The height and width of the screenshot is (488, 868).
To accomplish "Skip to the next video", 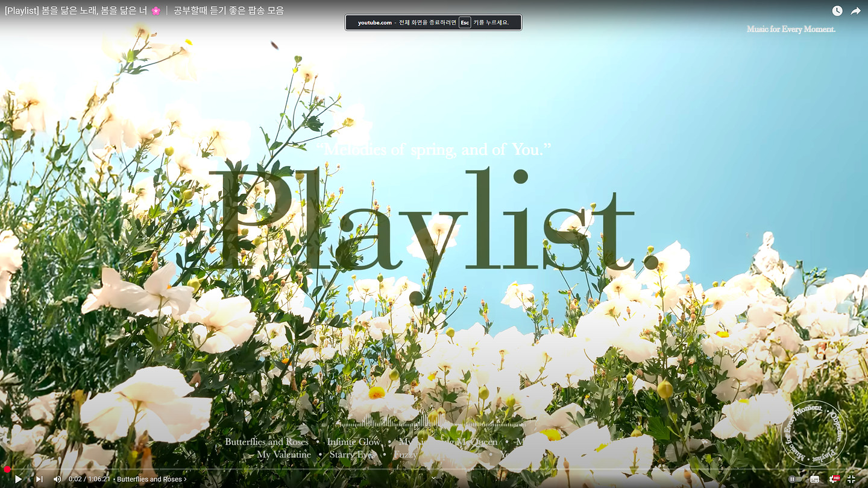I will click(39, 479).
